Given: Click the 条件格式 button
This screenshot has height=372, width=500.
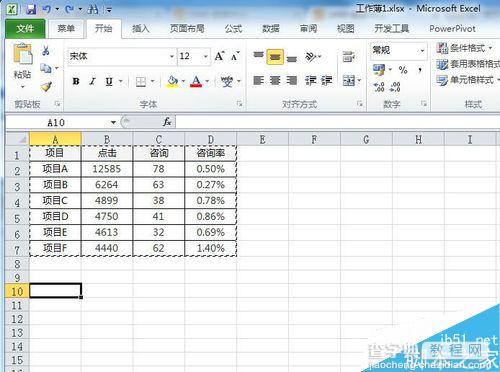Looking at the screenshot, I should tap(464, 48).
